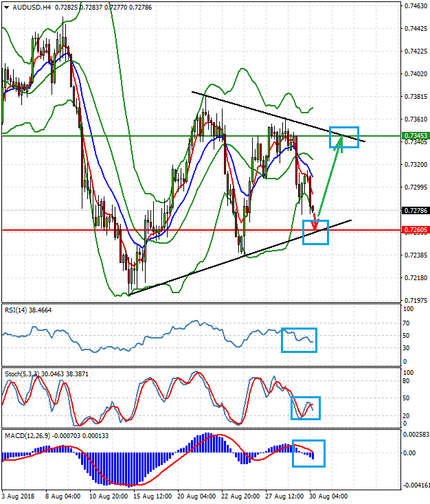
Task: Click the green horizontal resistance line
Action: pyautogui.click(x=201, y=136)
